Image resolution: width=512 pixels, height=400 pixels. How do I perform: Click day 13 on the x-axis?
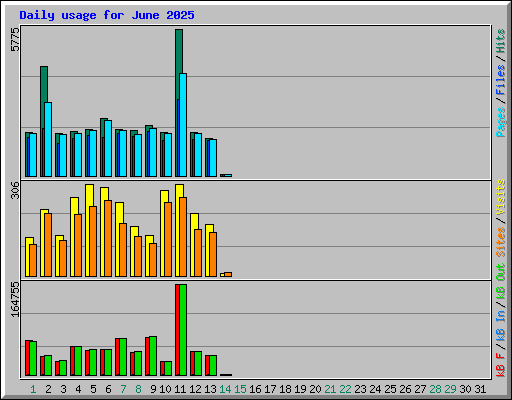click(210, 389)
